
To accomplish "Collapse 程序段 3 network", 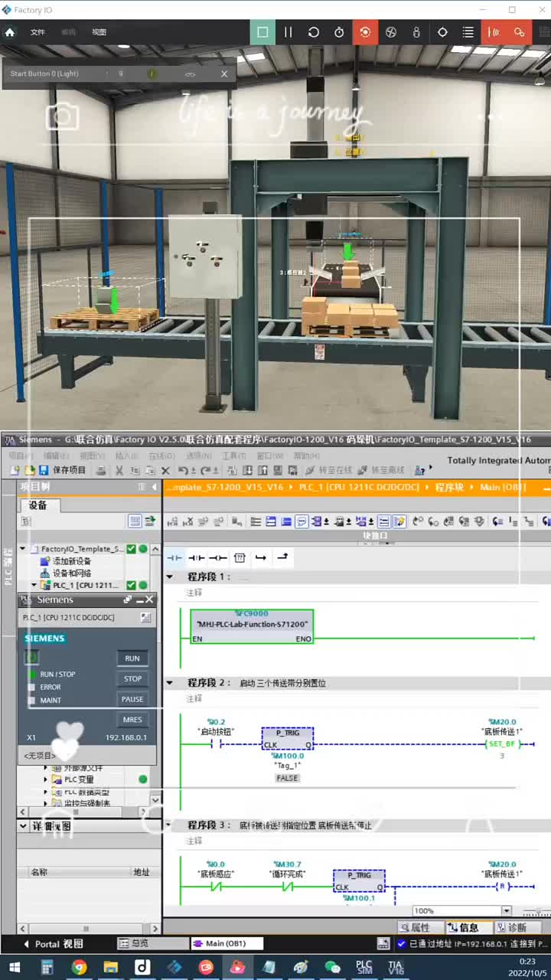I will (x=170, y=825).
